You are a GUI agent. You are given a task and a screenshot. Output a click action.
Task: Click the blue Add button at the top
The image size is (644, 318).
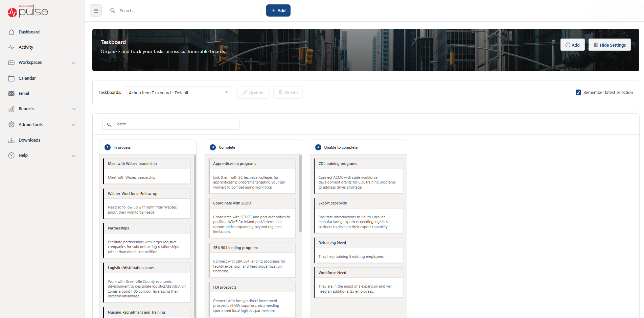click(278, 10)
